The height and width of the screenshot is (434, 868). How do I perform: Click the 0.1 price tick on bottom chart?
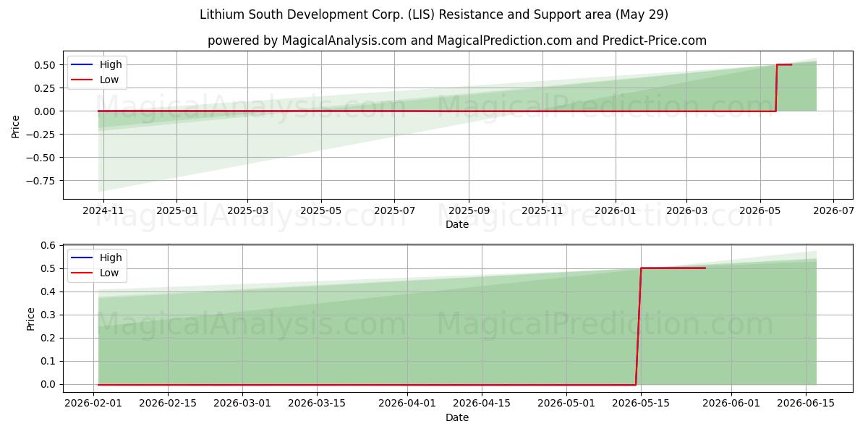point(49,362)
